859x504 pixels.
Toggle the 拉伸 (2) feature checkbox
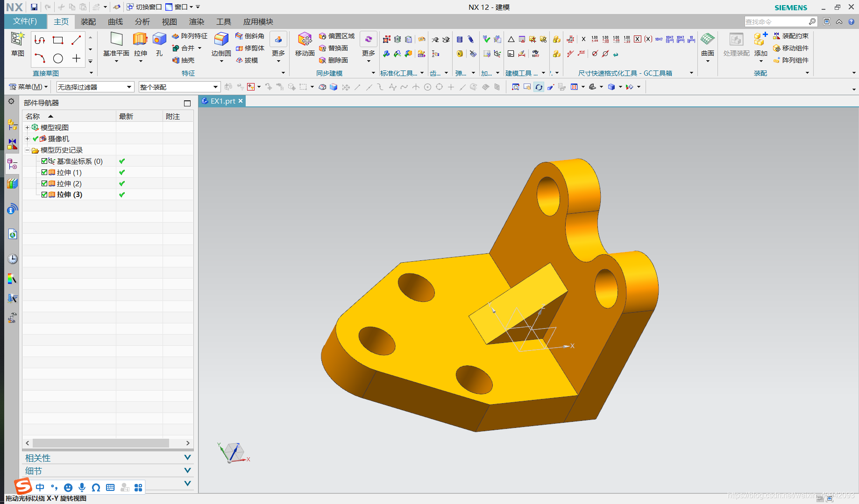point(44,183)
